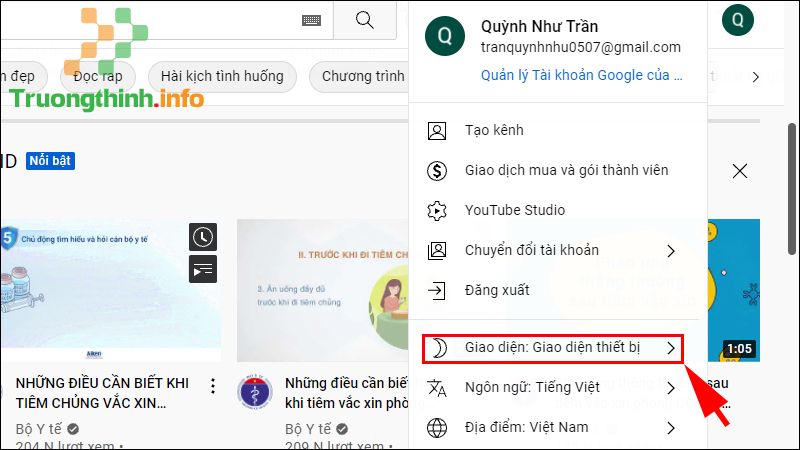800x450 pixels.
Task: Click the globe location icon
Action: [x=437, y=428]
